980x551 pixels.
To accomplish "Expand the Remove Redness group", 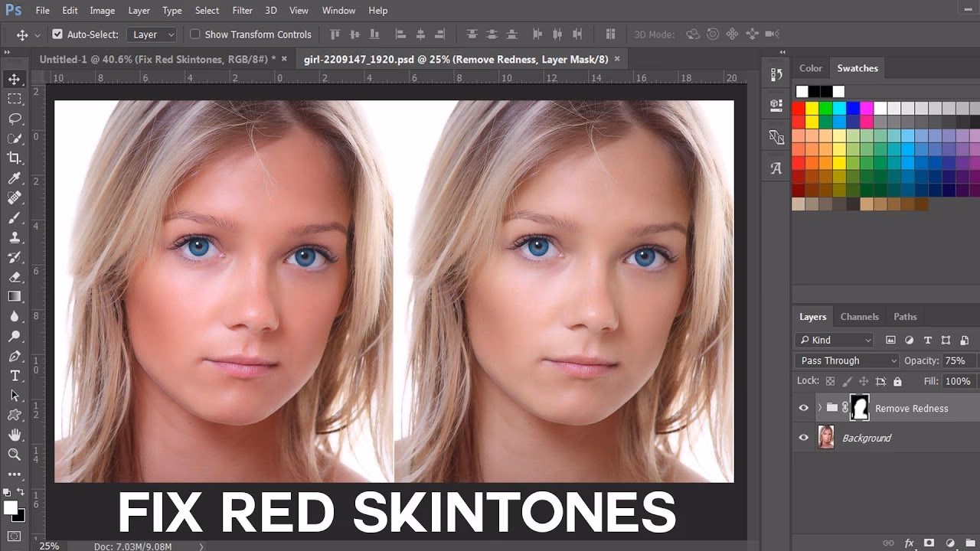I will tap(818, 408).
